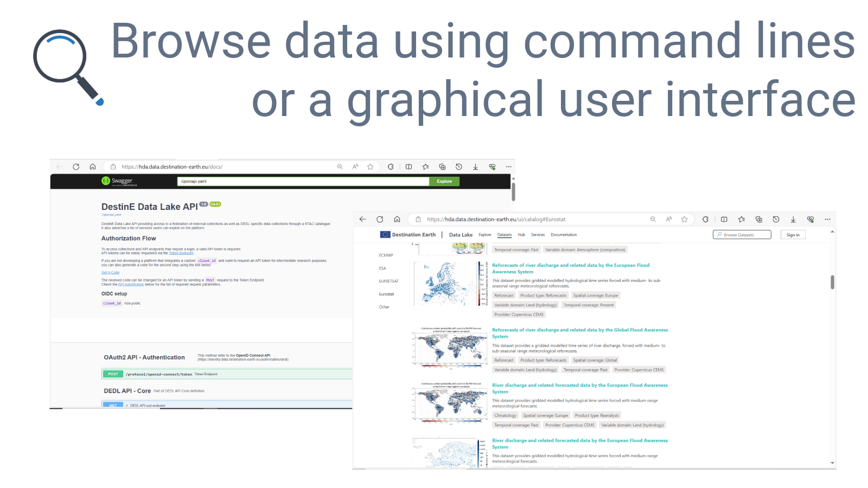Click the catalog scrollbar down arrow

click(x=832, y=463)
